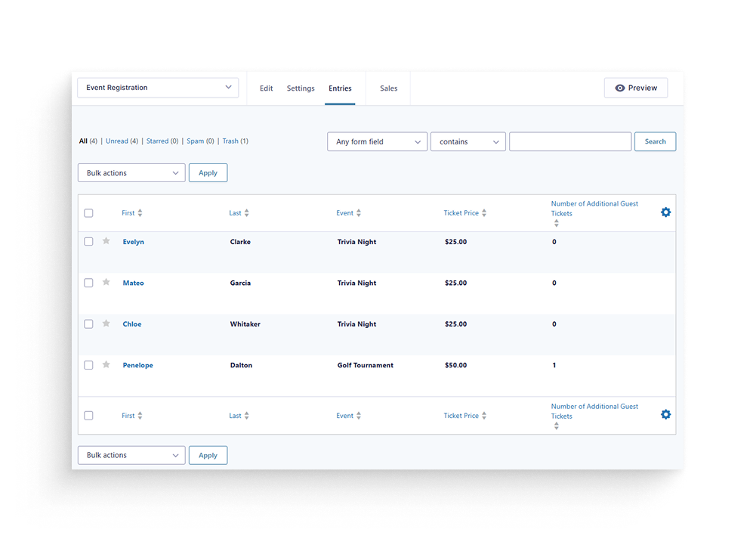Star the Evelyn Clarke entry

coord(106,240)
